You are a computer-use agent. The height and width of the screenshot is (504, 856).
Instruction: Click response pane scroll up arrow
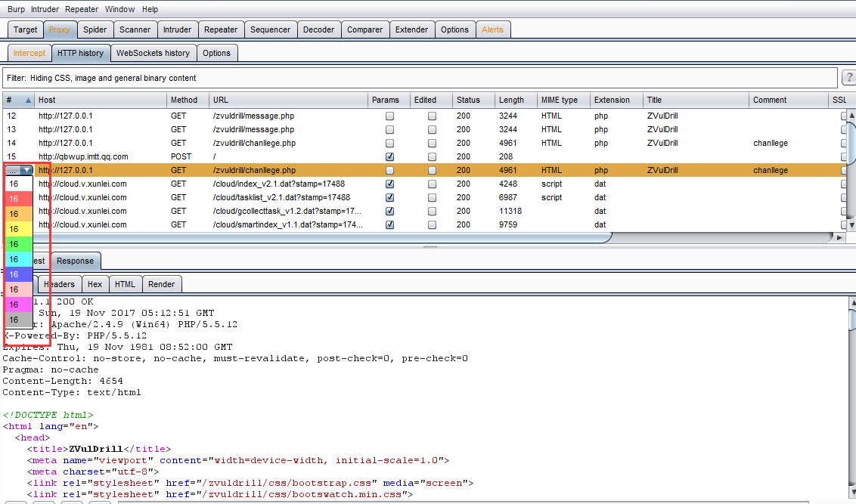[x=851, y=302]
